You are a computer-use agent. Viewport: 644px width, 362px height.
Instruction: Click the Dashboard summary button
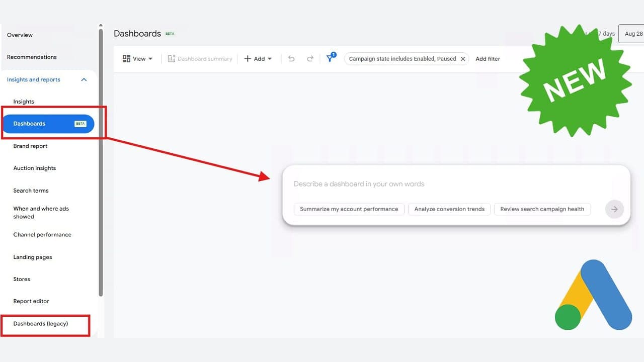[200, 59]
